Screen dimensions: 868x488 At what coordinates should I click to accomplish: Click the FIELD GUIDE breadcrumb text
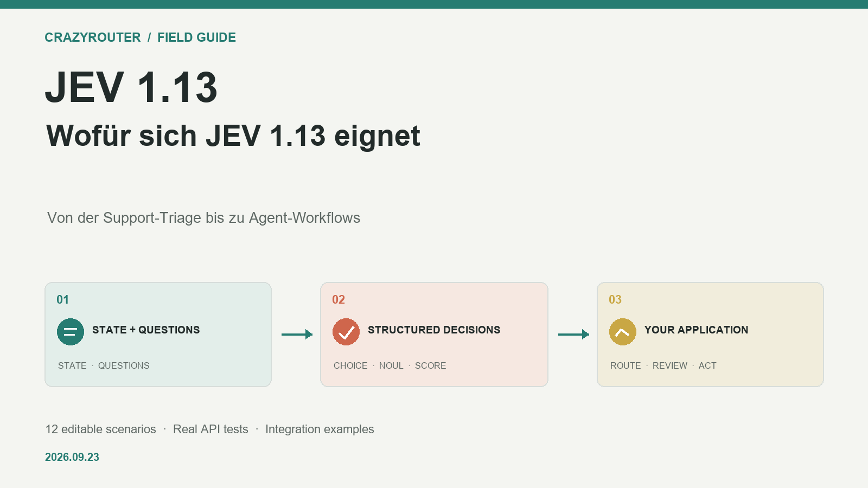pos(197,37)
